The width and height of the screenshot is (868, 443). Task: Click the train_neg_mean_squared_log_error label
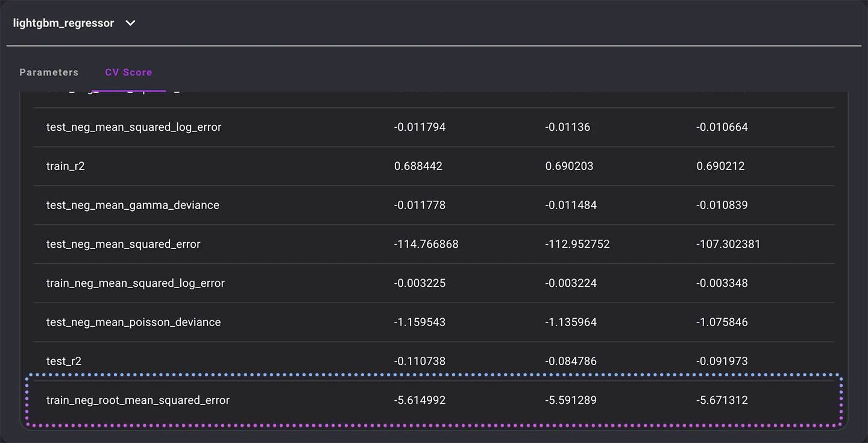click(136, 283)
